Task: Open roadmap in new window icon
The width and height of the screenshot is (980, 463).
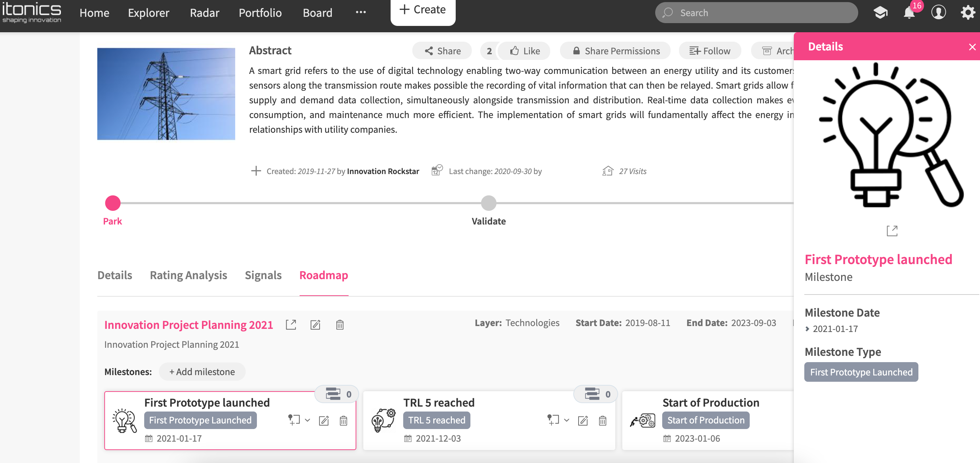Action: 290,325
